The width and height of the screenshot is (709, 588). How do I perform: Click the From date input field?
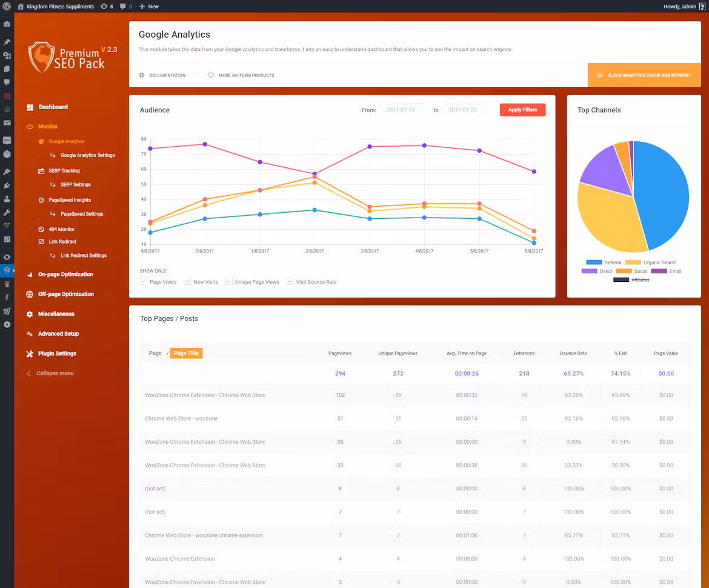[x=404, y=110]
